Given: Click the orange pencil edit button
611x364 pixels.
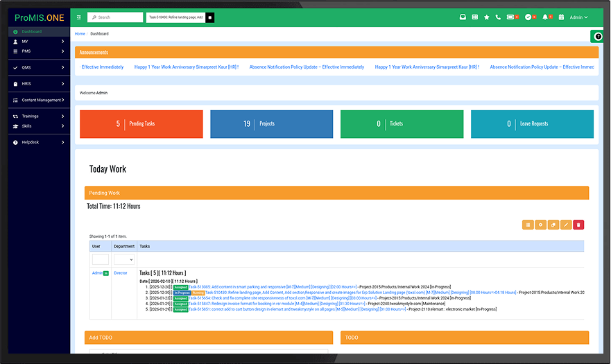Looking at the screenshot, I should [x=566, y=225].
